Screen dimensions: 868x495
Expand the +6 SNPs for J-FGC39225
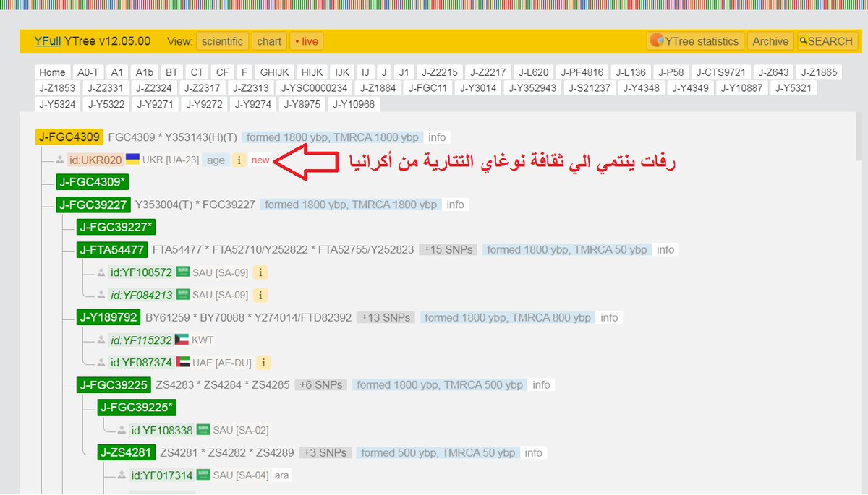tap(320, 384)
